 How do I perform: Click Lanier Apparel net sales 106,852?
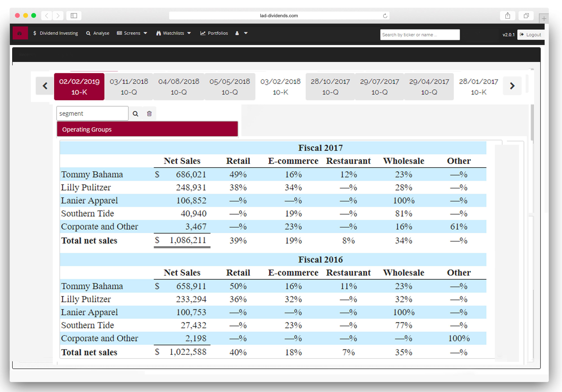tap(191, 201)
